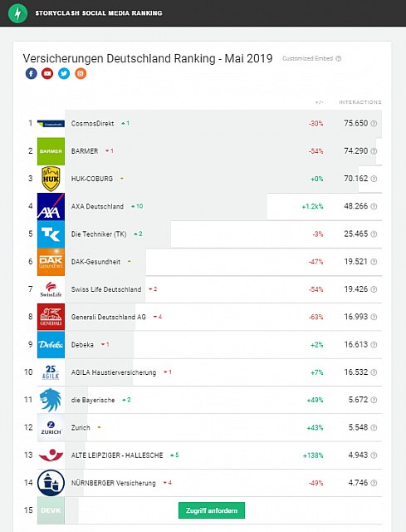The width and height of the screenshot is (406, 532).
Task: Click the -63% change value
Action: tap(316, 317)
